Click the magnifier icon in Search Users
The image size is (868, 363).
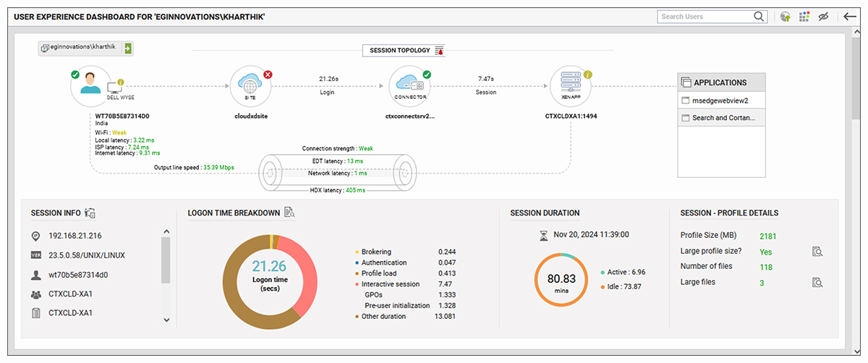pyautogui.click(x=759, y=17)
